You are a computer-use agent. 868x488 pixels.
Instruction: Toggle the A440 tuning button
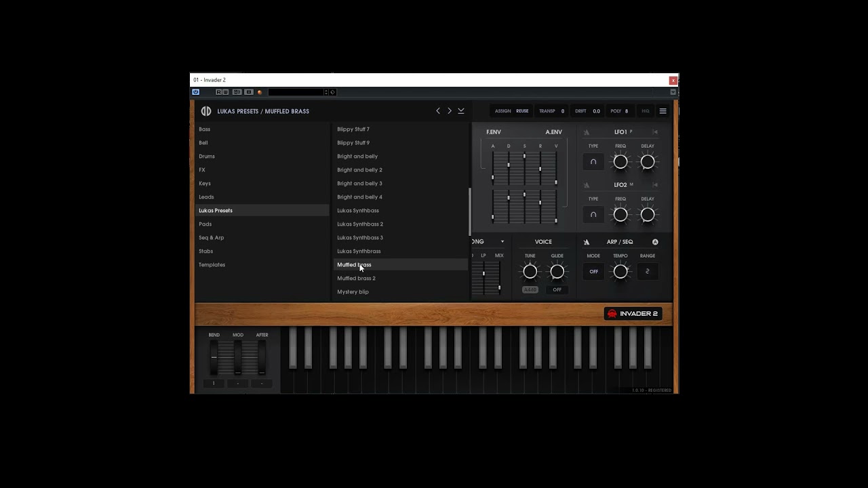point(530,290)
